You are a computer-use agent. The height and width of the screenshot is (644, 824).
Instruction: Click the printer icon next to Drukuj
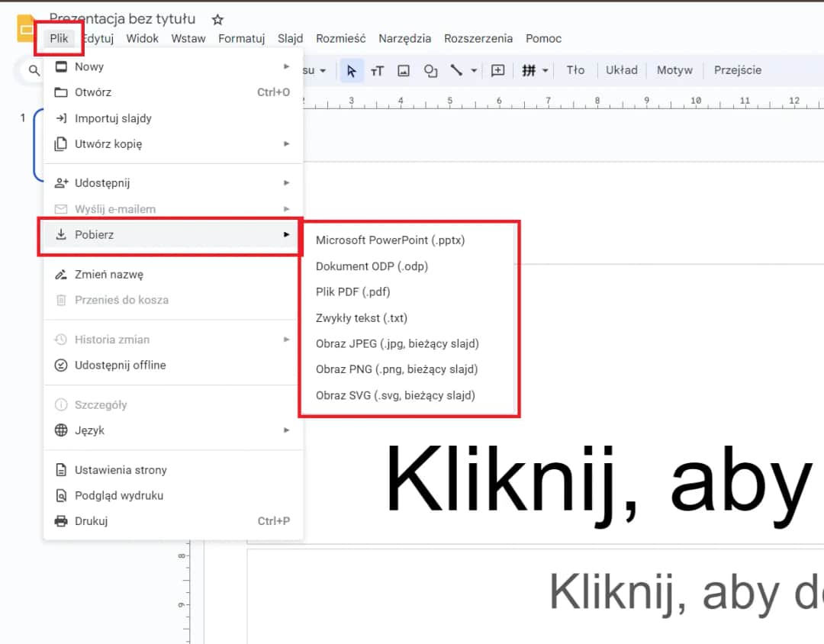(x=61, y=520)
